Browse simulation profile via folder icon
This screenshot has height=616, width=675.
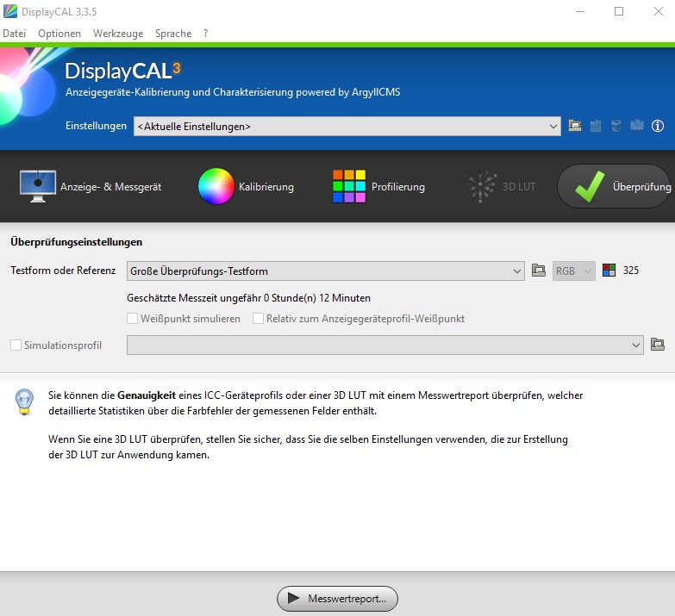coord(658,344)
